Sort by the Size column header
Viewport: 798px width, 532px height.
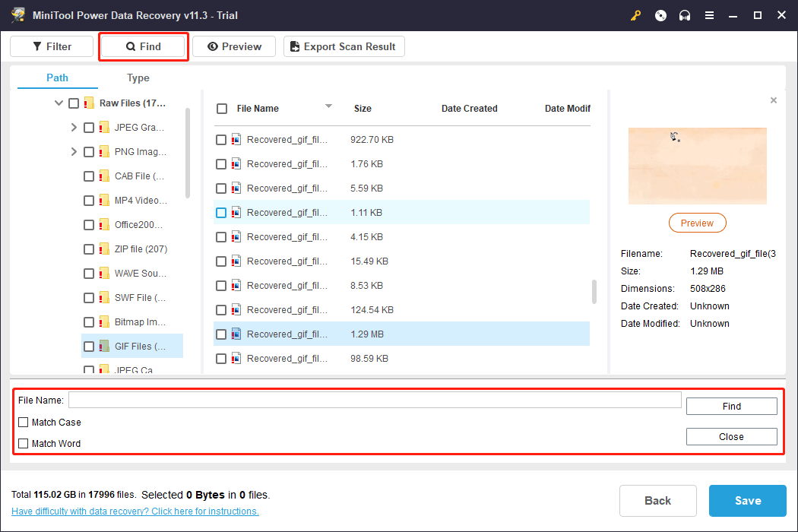pos(363,109)
